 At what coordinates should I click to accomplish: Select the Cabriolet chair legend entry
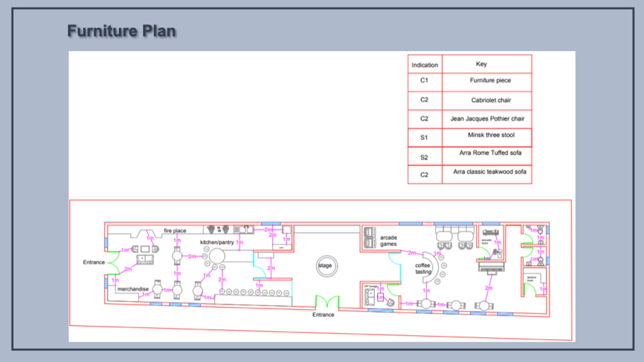point(491,100)
